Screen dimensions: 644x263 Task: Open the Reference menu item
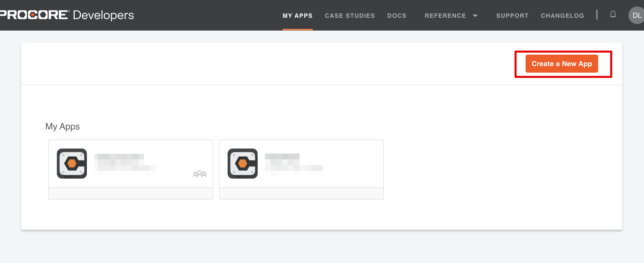(x=445, y=16)
